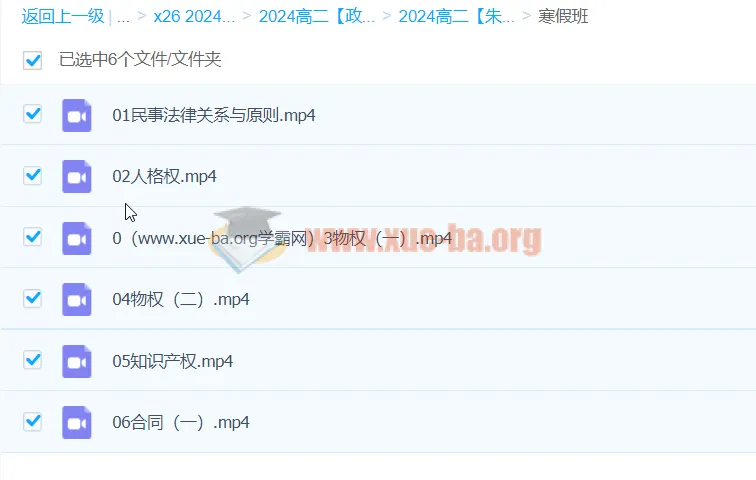Open file name 05知识产权.mp4
Image resolution: width=756 pixels, height=480 pixels.
[x=173, y=361]
